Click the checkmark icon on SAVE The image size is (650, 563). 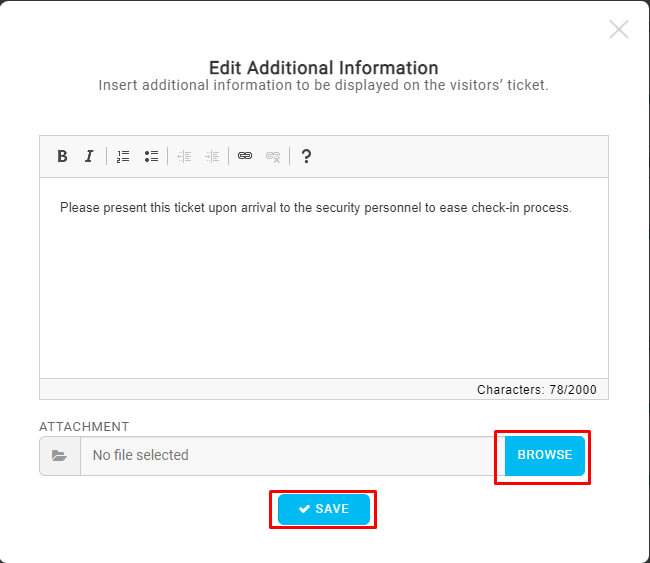pos(304,509)
